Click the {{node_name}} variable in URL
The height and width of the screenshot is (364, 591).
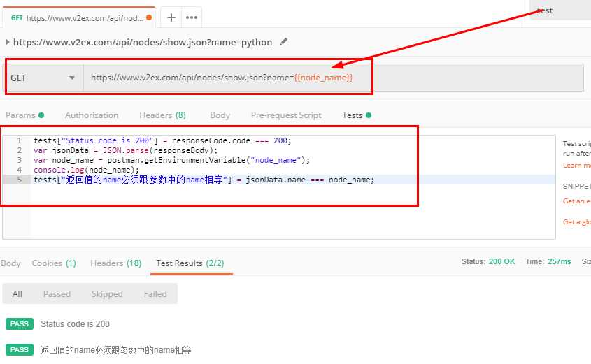[x=323, y=78]
